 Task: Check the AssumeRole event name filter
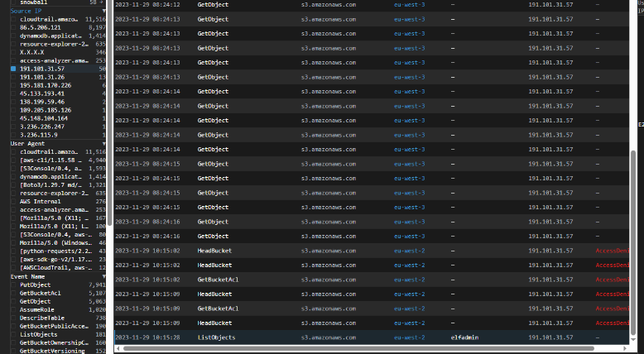click(x=13, y=309)
